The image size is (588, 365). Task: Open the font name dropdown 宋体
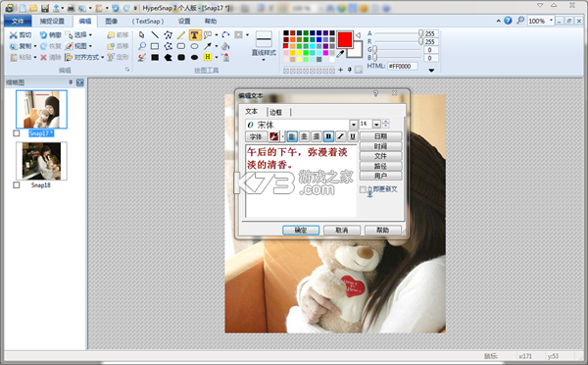pos(353,125)
